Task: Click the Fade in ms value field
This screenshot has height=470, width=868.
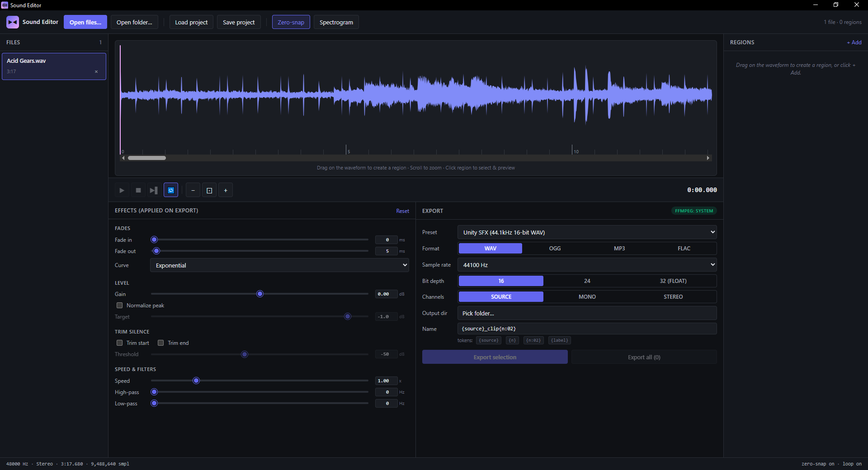Action: (x=387, y=240)
